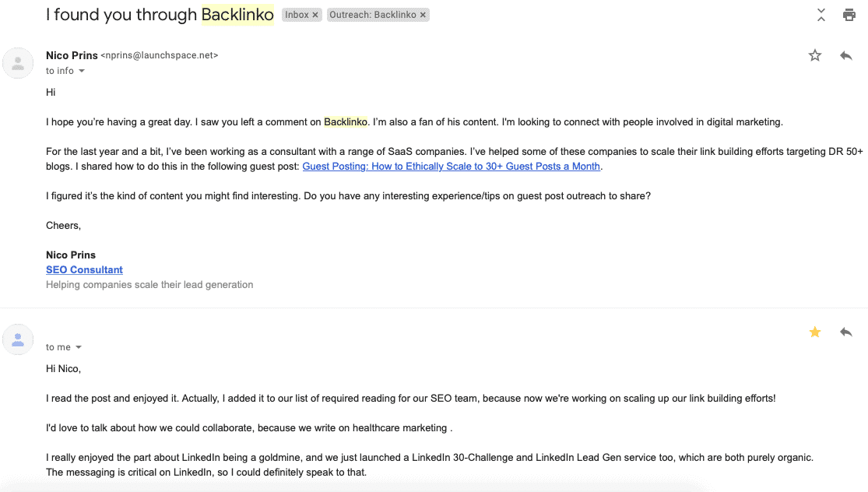Click the sender name Nico Prins
This screenshot has width=868, height=492.
click(x=72, y=55)
